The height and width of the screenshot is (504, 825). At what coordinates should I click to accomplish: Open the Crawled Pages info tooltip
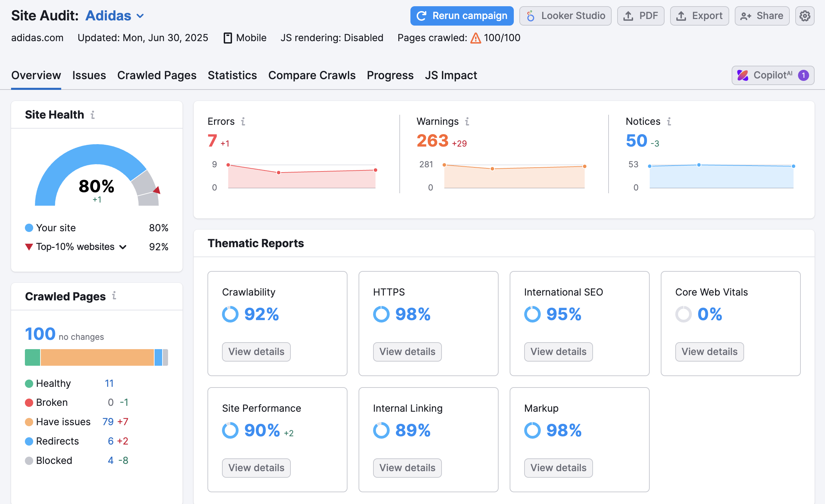click(x=114, y=296)
